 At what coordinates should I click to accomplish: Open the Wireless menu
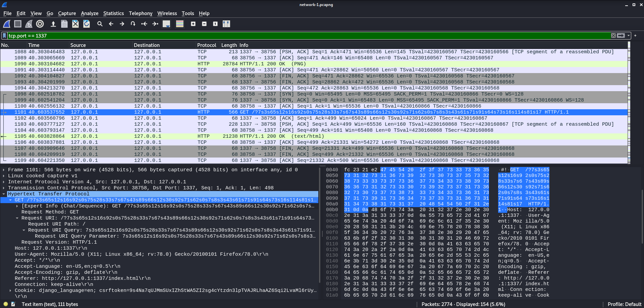click(167, 13)
